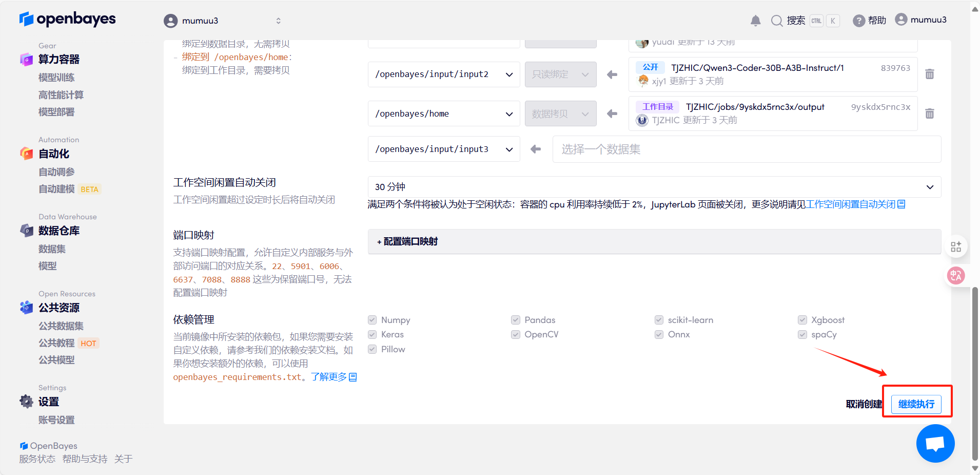980x475 pixels.
Task: Disable the Xgboost dependency checkbox
Action: 802,319
